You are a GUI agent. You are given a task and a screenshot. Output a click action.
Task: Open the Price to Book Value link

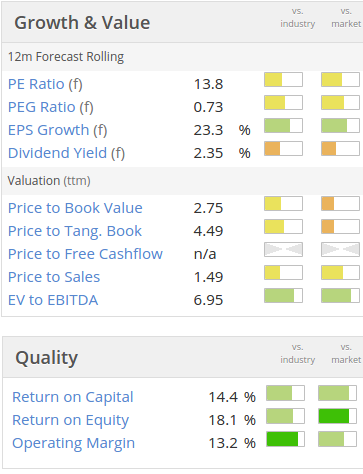tap(75, 208)
